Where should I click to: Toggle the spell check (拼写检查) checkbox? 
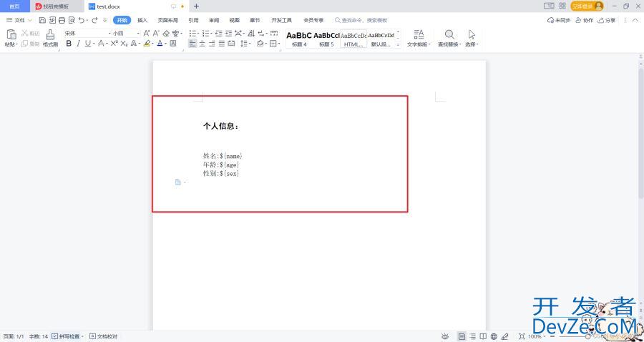tap(54, 336)
